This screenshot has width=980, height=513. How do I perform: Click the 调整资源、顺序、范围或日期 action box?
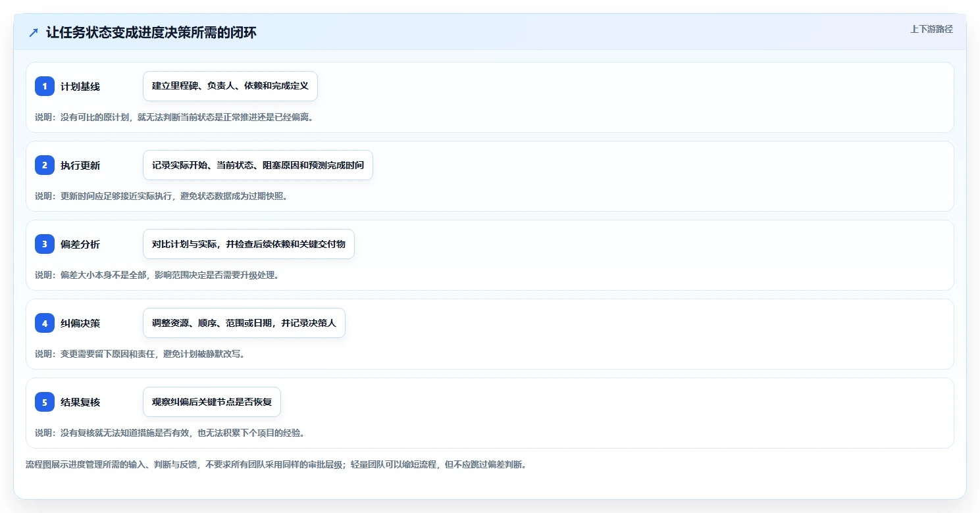coord(244,323)
